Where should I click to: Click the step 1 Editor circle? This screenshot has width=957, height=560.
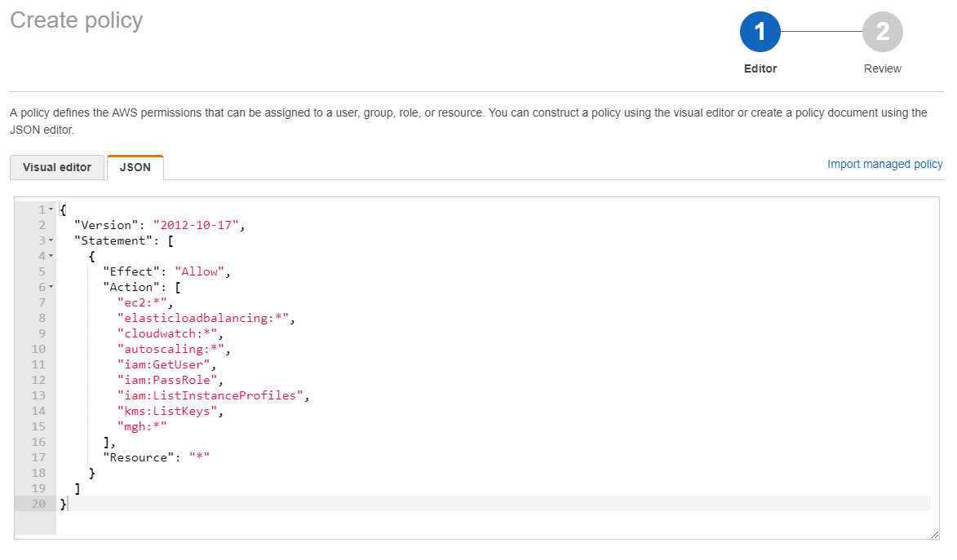tap(760, 32)
